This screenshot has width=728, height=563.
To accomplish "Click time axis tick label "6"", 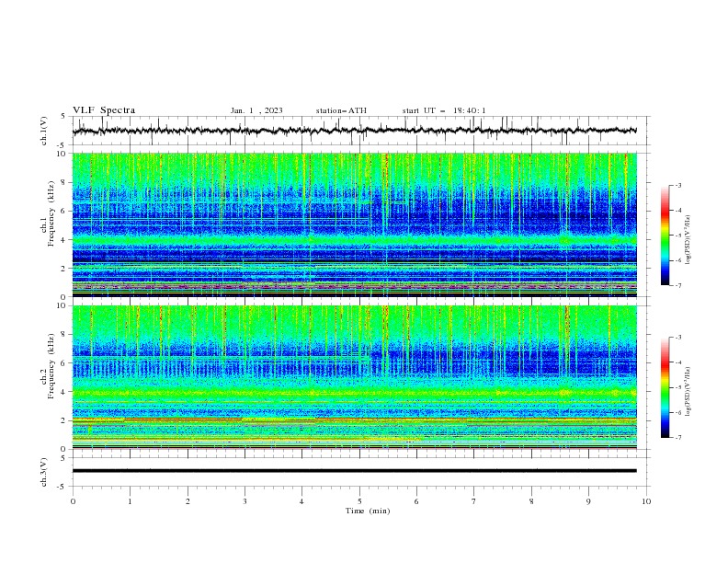I will (x=416, y=501).
